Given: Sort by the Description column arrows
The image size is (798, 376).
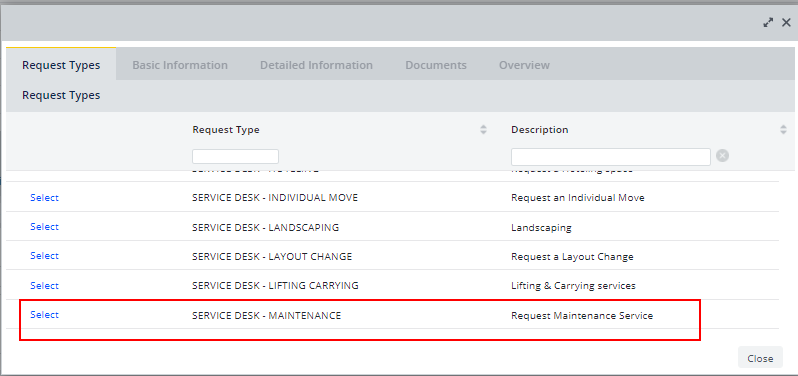Looking at the screenshot, I should tap(783, 130).
